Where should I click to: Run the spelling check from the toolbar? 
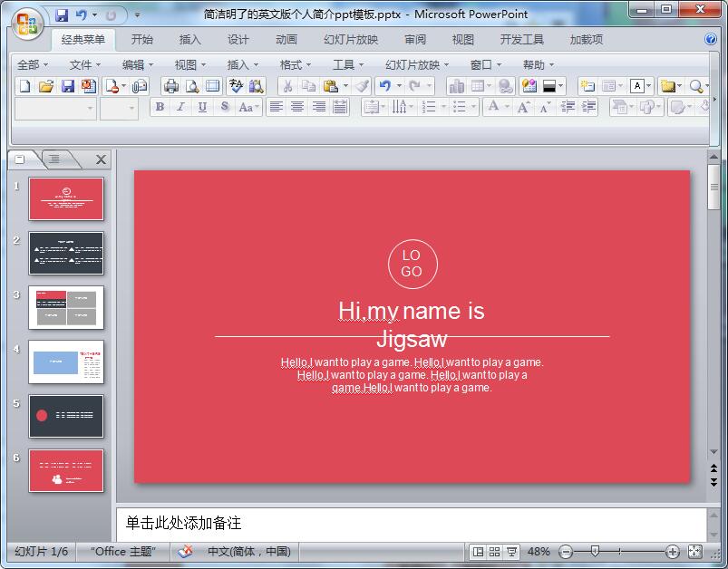236,86
